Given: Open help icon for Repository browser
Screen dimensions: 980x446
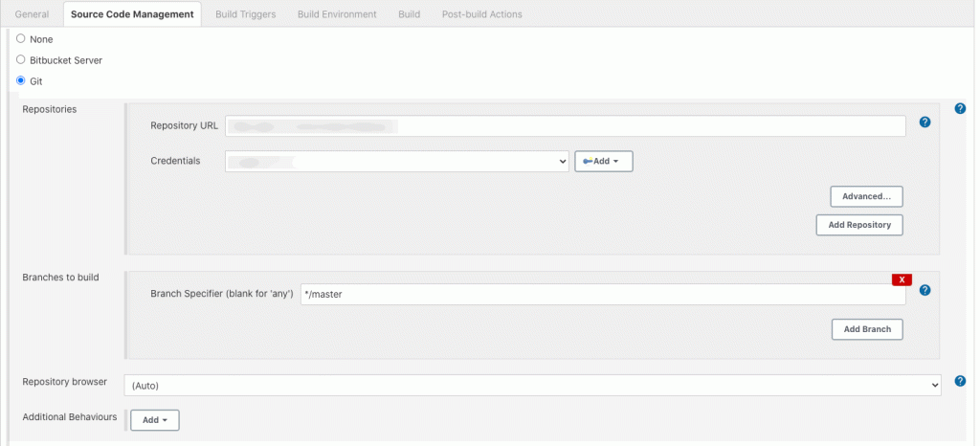Looking at the screenshot, I should click(x=960, y=381).
